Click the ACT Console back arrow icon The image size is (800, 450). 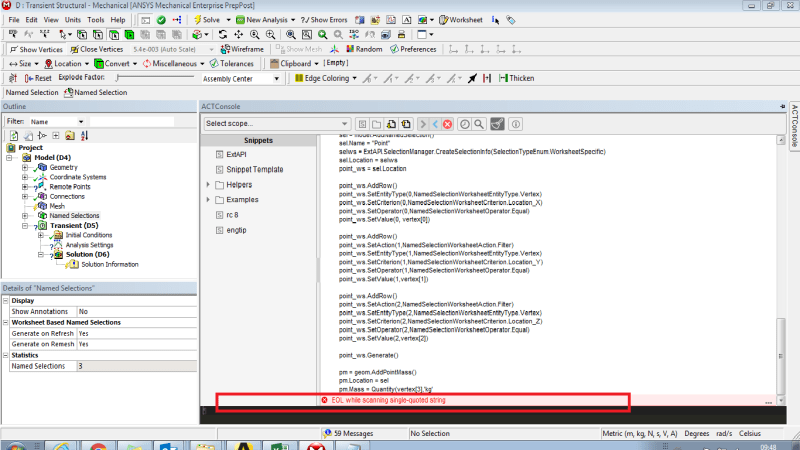coord(435,124)
